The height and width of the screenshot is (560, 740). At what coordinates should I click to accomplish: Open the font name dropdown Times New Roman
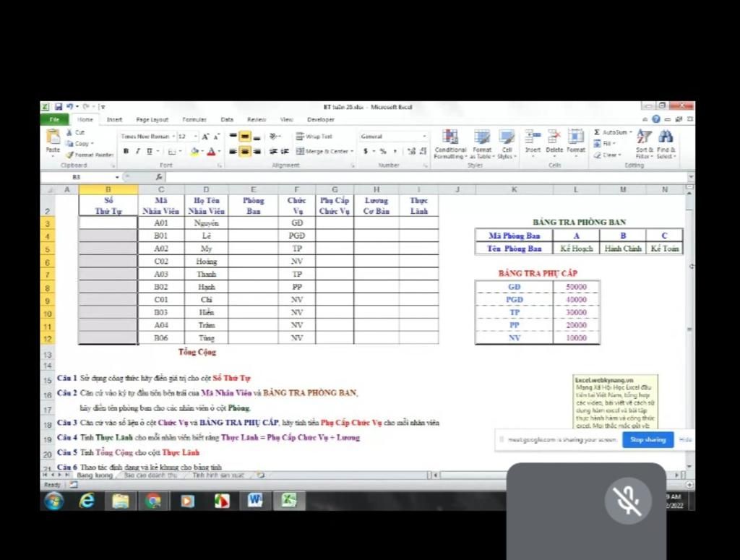point(173,137)
